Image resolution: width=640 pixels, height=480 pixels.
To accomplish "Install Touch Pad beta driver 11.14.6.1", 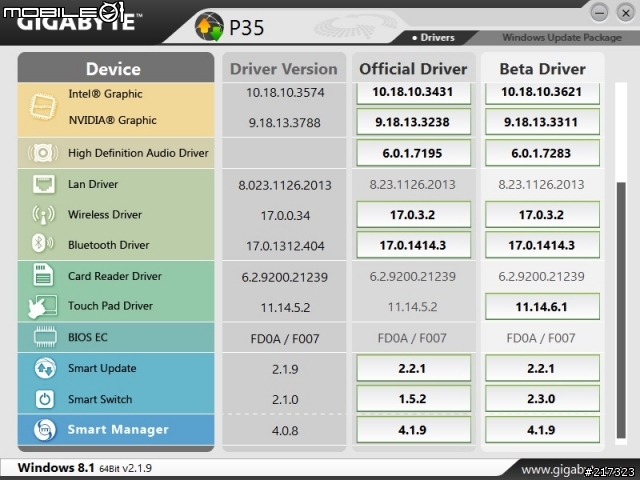I will [x=542, y=307].
